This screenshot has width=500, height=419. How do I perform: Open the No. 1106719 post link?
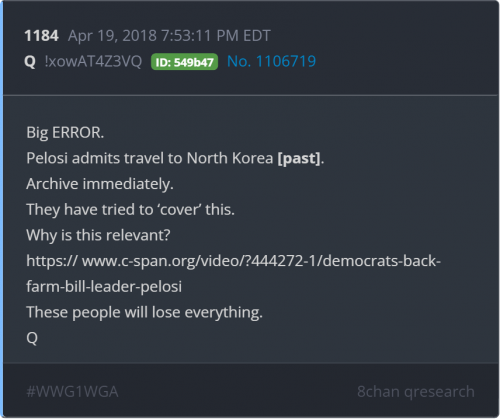(271, 62)
